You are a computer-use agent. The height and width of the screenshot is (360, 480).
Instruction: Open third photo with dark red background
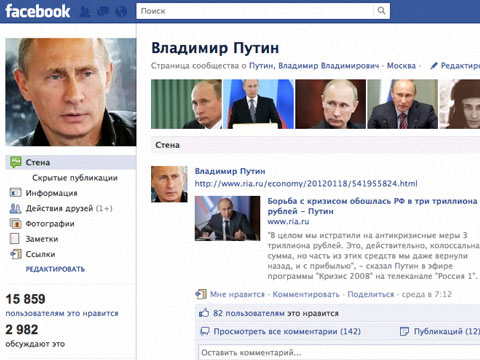331,104
